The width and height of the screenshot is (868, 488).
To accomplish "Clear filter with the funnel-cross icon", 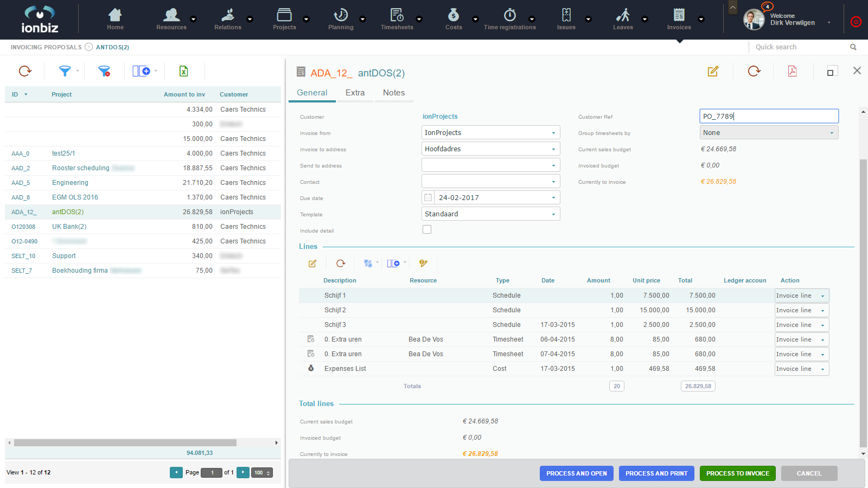I will 104,71.
